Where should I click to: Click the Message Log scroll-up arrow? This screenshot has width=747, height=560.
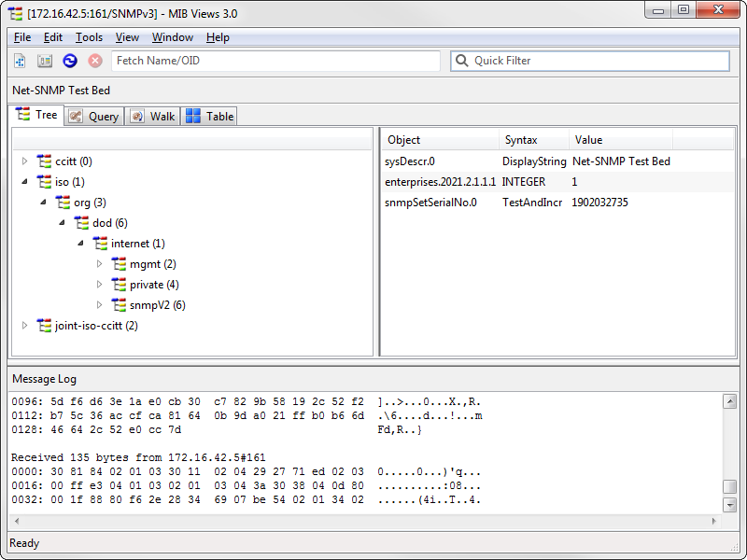(x=730, y=401)
